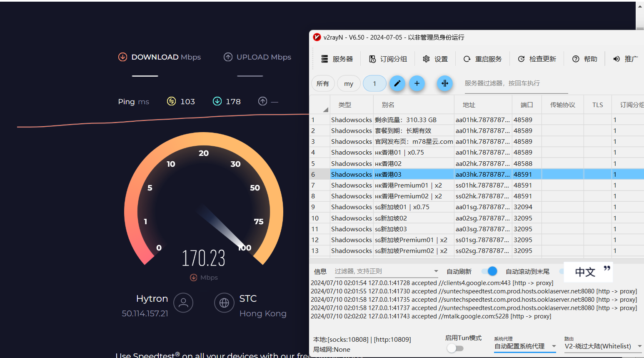
Task: Select server row HK香港Premium01 | x2
Action: (x=477, y=185)
